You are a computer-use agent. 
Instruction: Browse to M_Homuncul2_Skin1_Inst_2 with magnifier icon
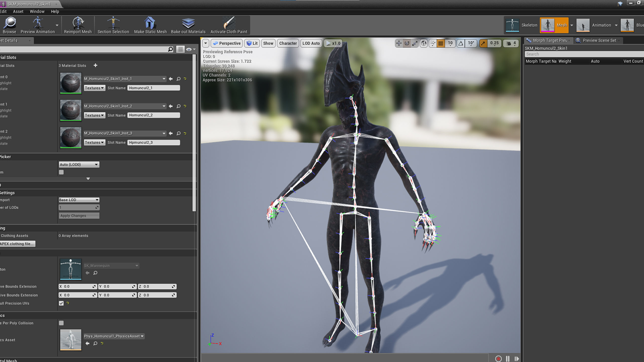(x=179, y=106)
